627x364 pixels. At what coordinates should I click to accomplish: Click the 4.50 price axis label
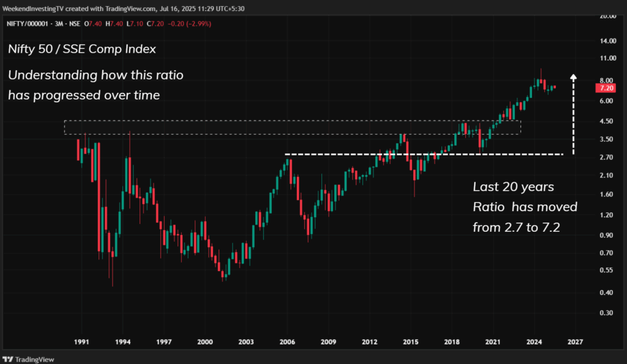pos(606,121)
